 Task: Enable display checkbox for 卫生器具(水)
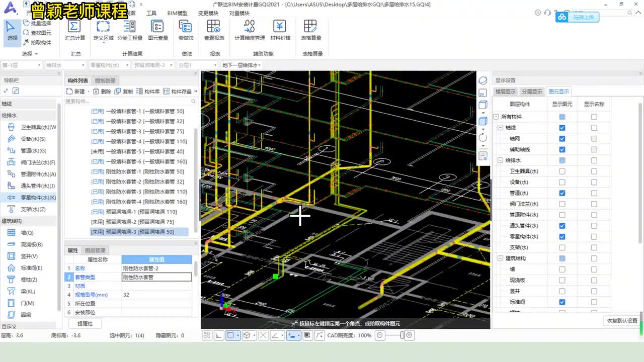pos(562,171)
